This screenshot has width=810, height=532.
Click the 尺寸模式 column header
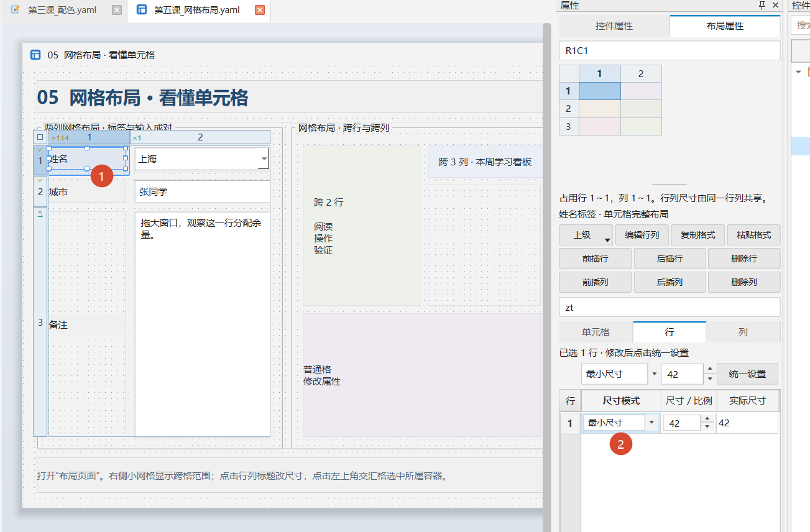coord(621,401)
